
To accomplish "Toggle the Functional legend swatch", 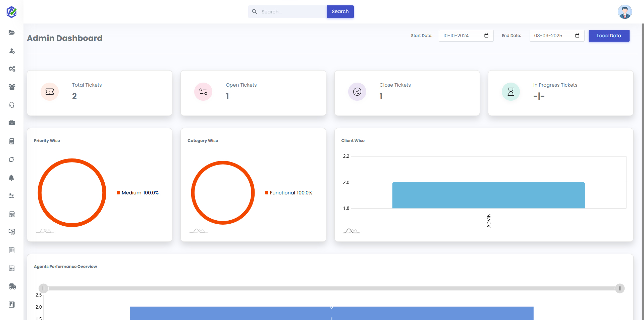I will click(267, 193).
